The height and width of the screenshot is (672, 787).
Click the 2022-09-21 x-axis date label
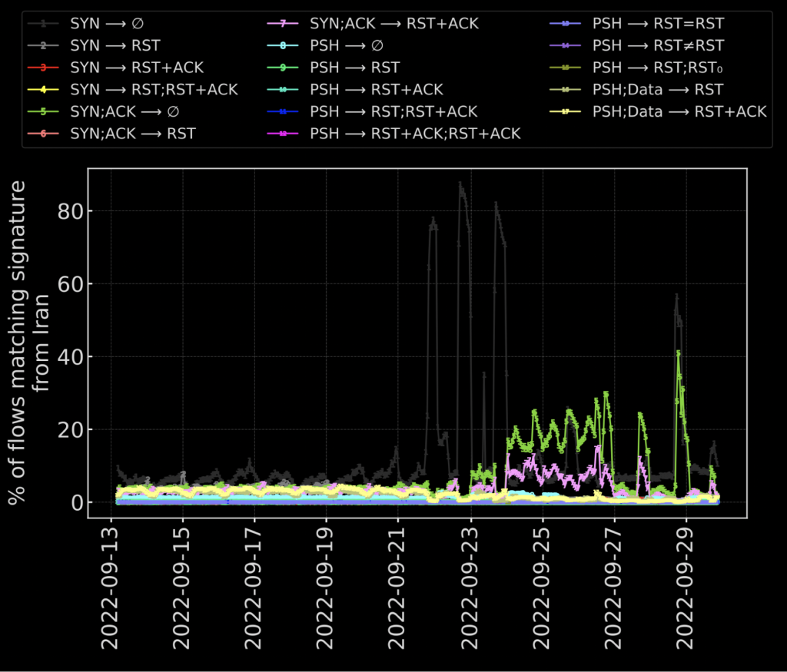click(398, 585)
